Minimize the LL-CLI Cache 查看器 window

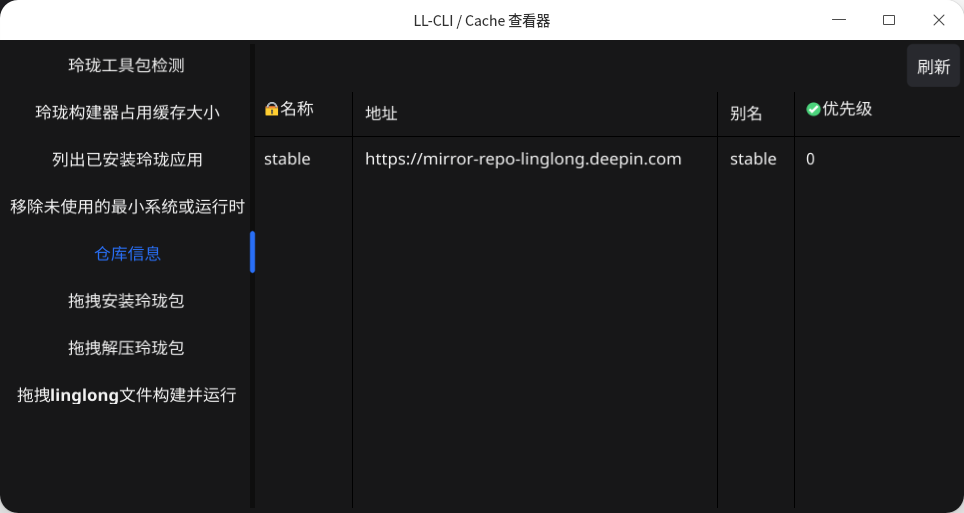(x=839, y=20)
